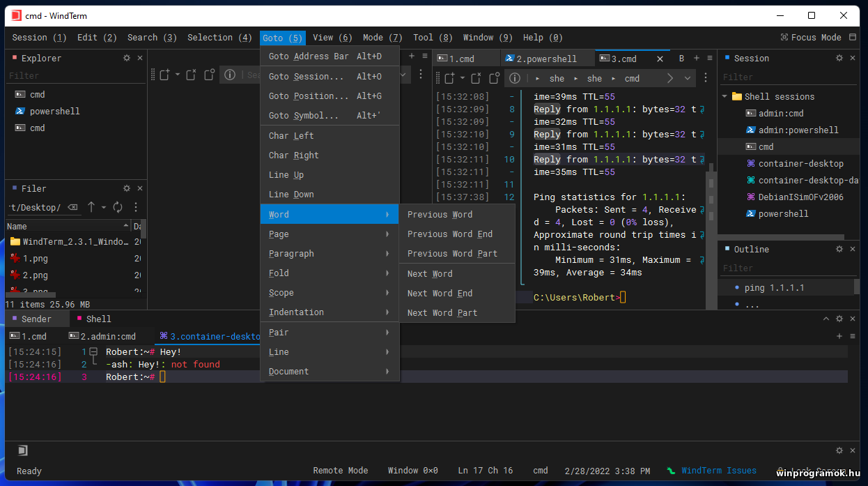Screen dimensions: 868x486
Task: Open Outline panel settings gear
Action: tap(839, 249)
